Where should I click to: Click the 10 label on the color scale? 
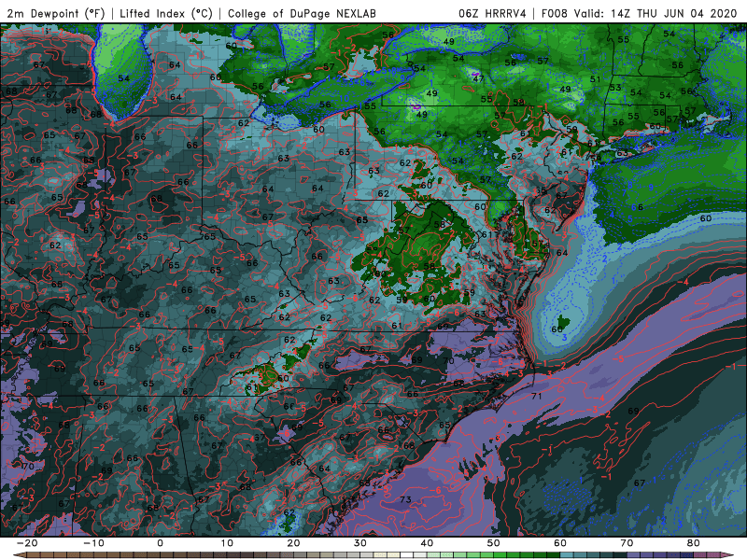227,543
